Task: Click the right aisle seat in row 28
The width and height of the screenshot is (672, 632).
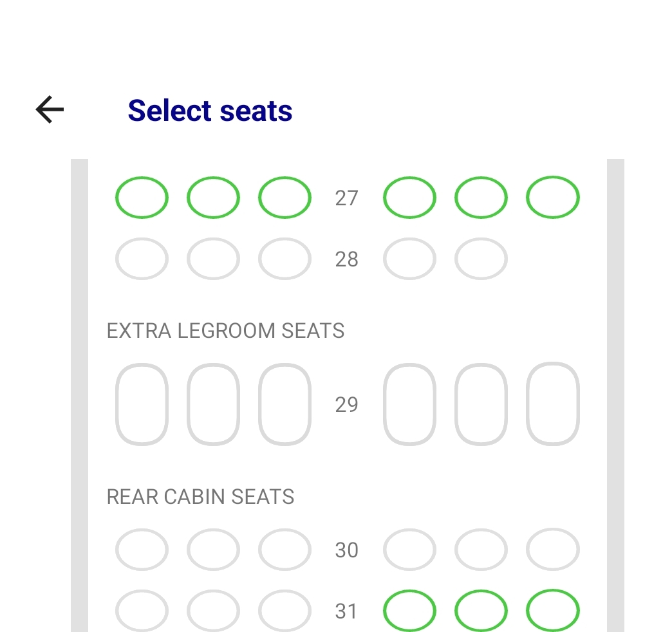Action: pos(409,259)
